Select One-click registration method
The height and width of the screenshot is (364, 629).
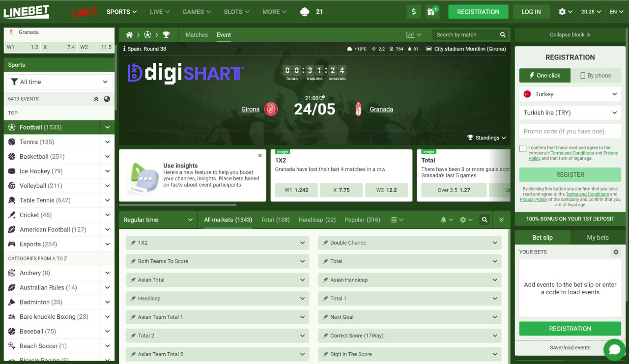(544, 76)
